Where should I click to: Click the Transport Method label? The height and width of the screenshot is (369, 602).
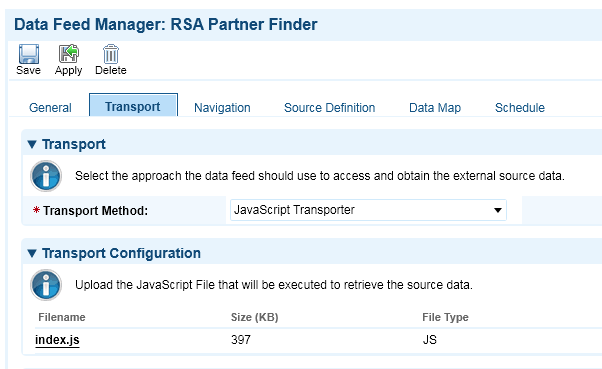pyautogui.click(x=95, y=210)
